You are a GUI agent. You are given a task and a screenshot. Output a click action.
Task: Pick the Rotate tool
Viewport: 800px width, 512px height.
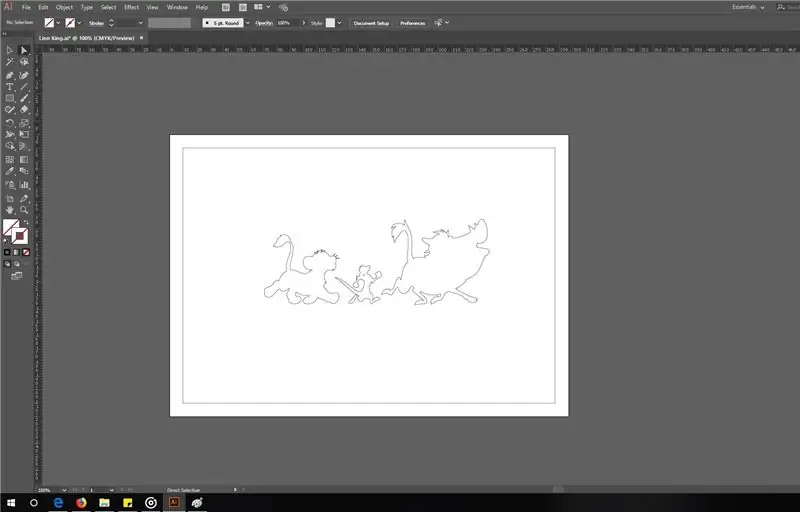[9, 123]
